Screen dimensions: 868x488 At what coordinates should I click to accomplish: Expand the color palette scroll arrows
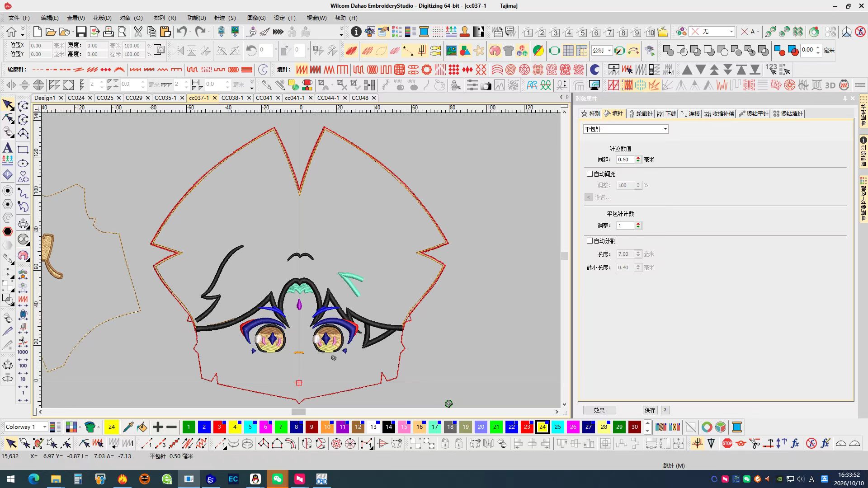point(647,427)
